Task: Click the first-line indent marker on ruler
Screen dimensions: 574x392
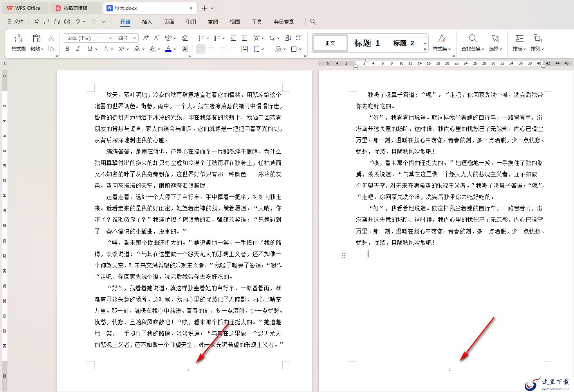Action: pos(367,60)
